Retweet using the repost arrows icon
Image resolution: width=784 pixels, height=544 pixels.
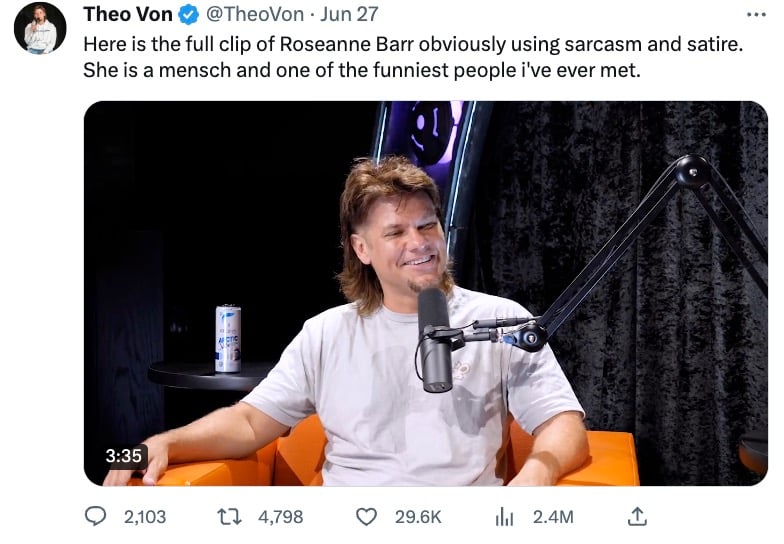point(230,516)
